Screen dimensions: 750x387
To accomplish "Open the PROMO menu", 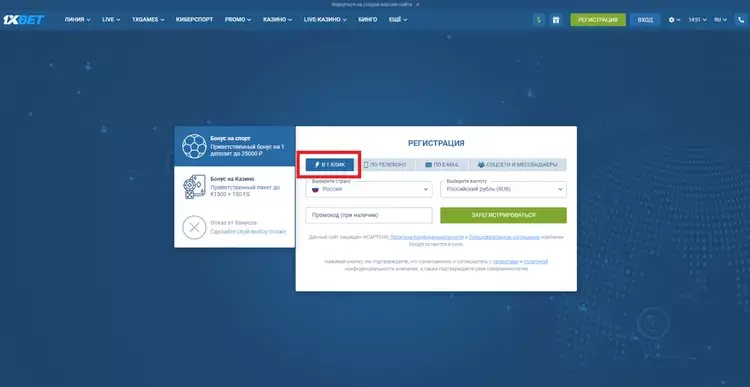I will click(238, 20).
